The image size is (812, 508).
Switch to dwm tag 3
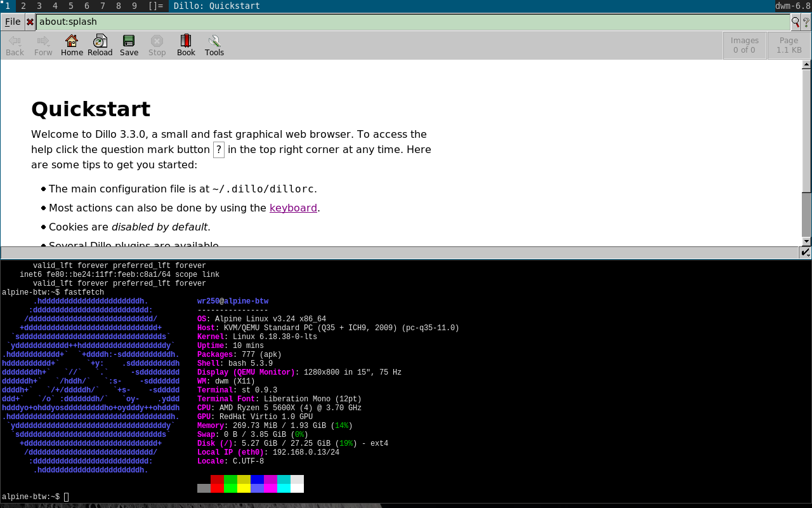[39, 6]
